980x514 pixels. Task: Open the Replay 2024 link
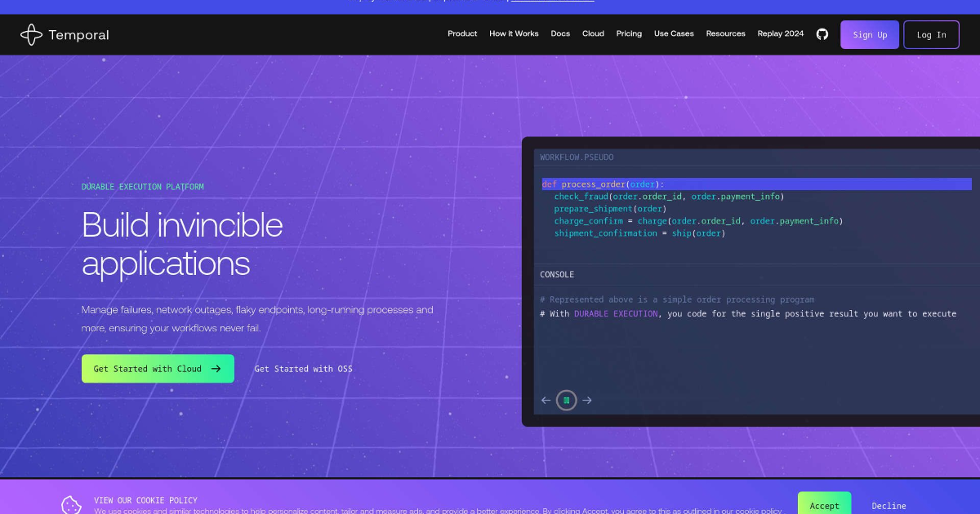(780, 34)
